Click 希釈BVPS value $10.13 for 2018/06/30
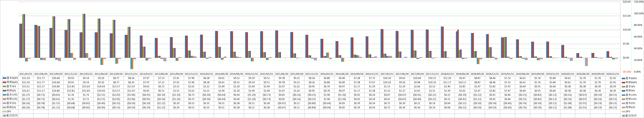Image resolution: width=644 pixels, height=118 pixels. tap(462, 82)
